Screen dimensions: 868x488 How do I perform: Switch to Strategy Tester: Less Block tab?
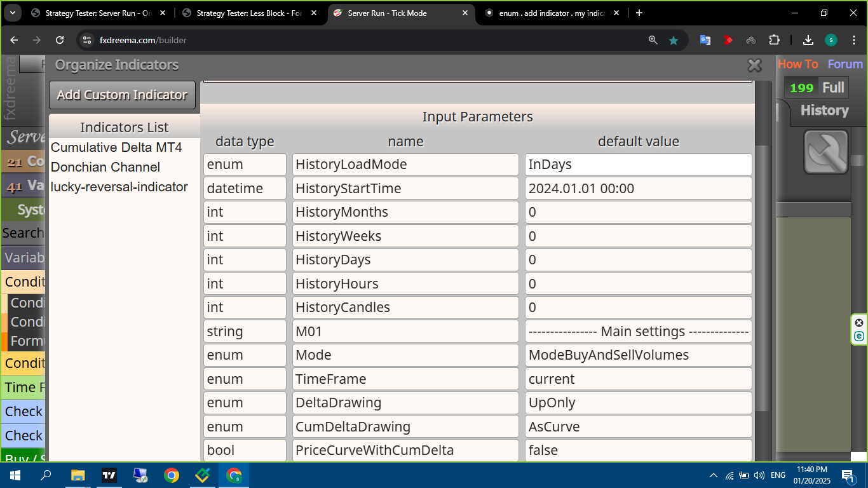pyautogui.click(x=249, y=13)
